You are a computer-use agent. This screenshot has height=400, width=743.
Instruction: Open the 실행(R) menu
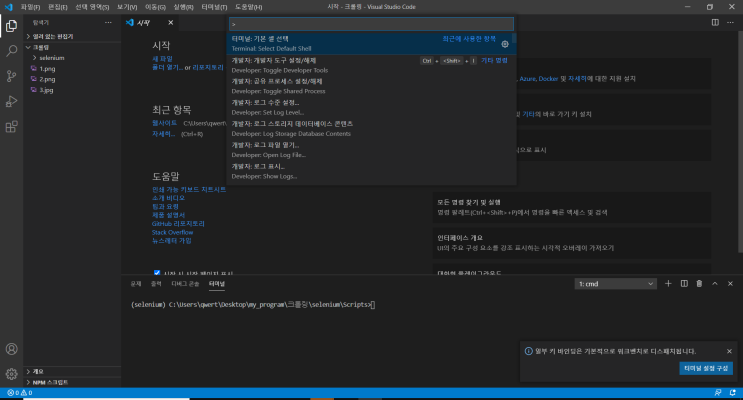tap(183, 7)
